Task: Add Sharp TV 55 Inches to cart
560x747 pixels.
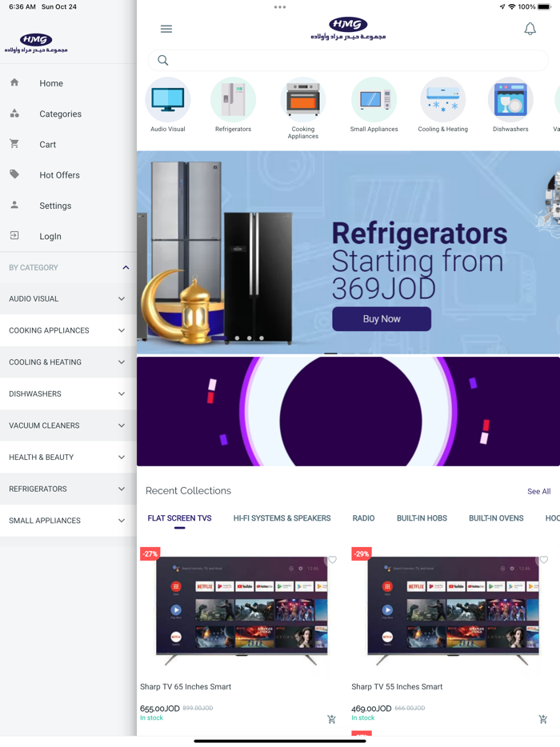Action: click(543, 719)
